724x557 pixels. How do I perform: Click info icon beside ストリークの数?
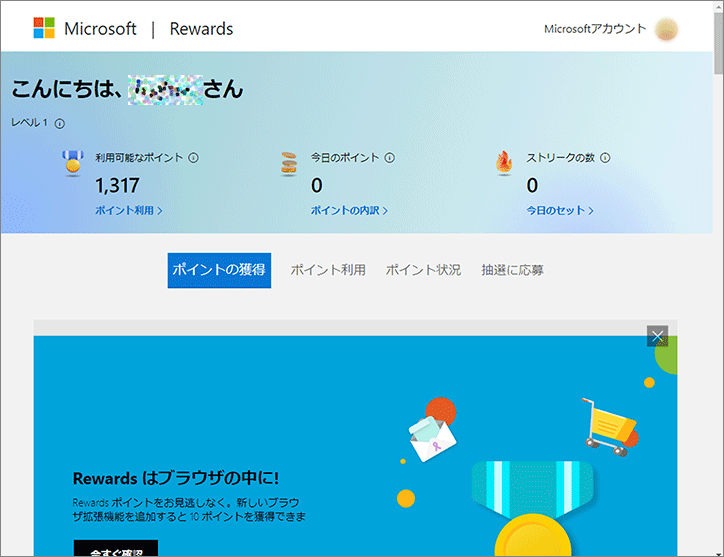605,158
